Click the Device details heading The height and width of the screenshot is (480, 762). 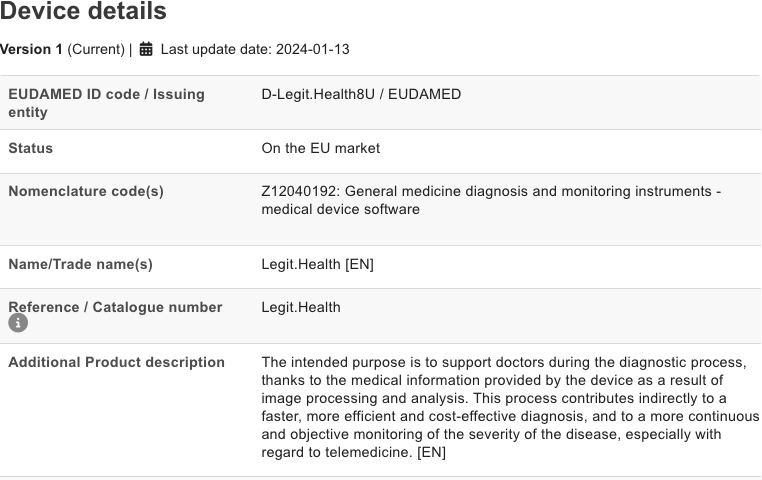point(83,11)
